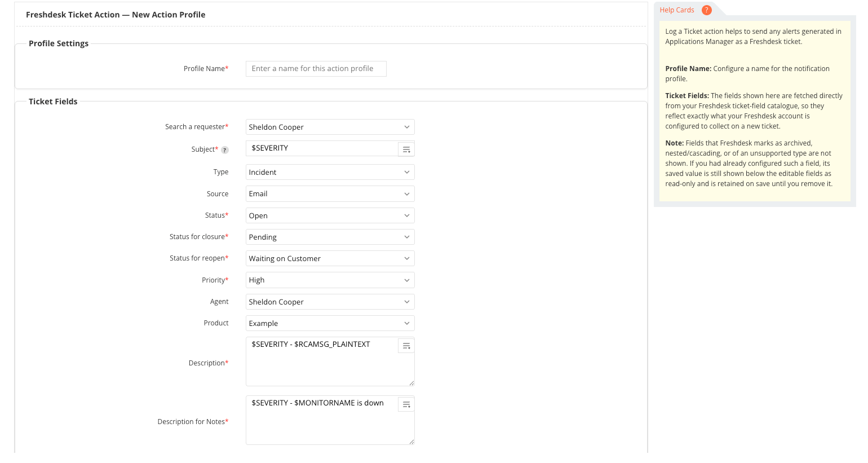The width and height of the screenshot is (868, 463).
Task: Click the Freshdesk Ticket Action page title
Action: [116, 15]
